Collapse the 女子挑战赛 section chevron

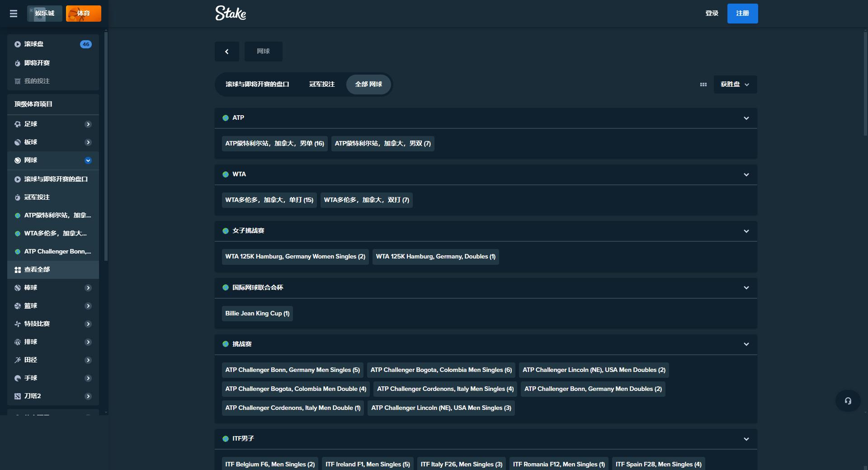746,231
